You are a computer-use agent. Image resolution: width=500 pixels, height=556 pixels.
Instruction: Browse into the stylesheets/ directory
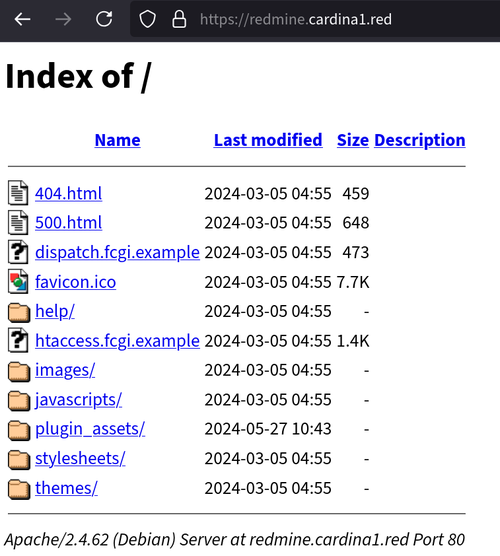tap(80, 458)
